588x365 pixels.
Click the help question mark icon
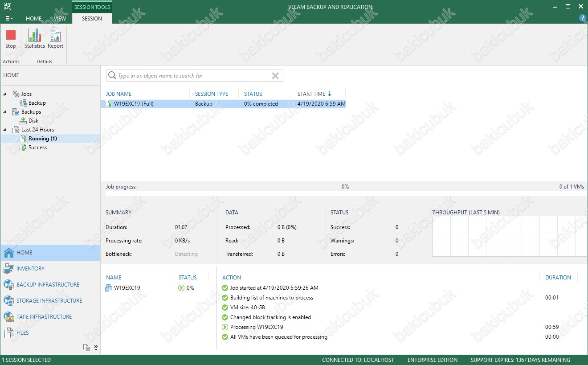[582, 18]
